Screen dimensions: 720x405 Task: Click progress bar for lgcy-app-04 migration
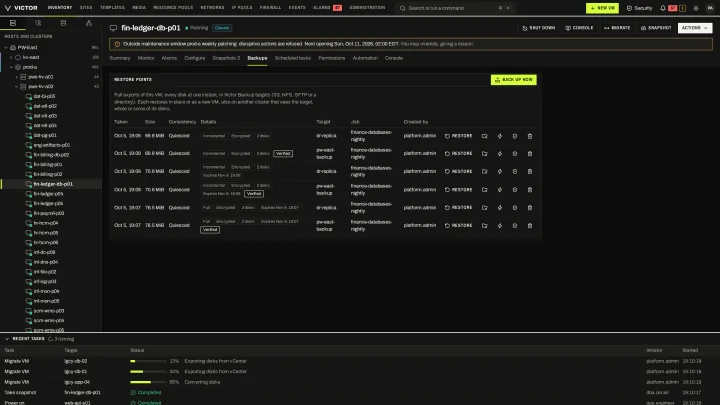[148, 382]
